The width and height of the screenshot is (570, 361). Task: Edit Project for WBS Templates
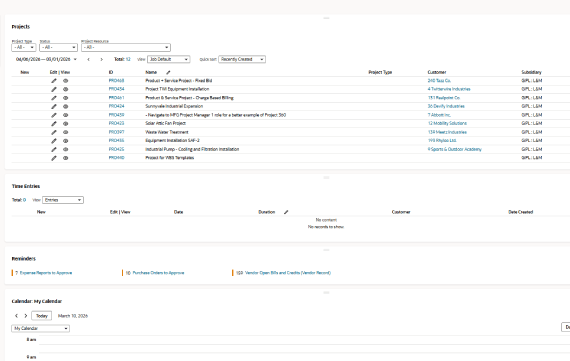[x=54, y=158]
